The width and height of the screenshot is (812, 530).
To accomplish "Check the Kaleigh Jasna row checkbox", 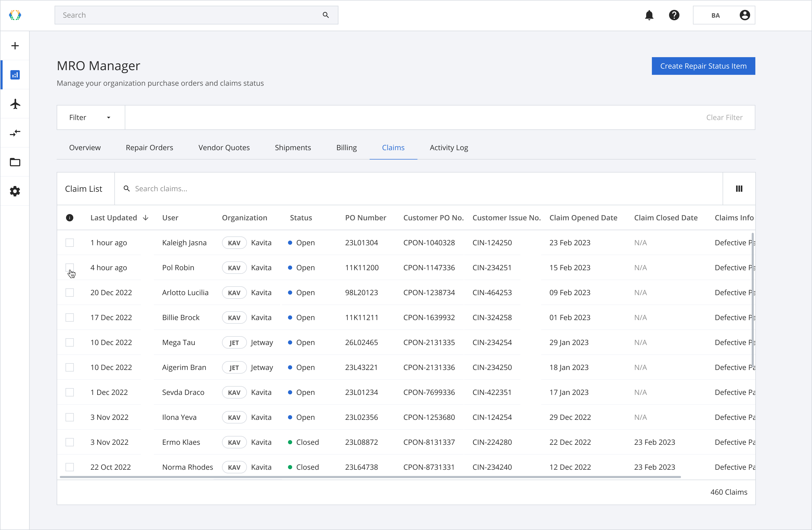I will [x=70, y=242].
